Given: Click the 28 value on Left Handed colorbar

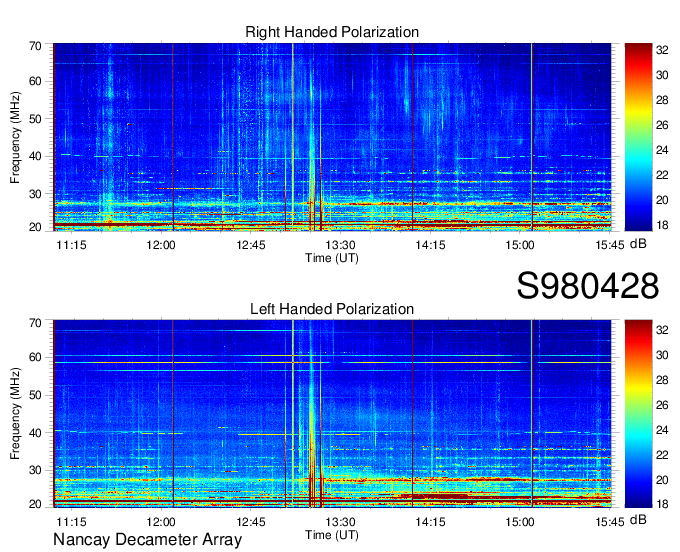Looking at the screenshot, I should click(x=662, y=380).
